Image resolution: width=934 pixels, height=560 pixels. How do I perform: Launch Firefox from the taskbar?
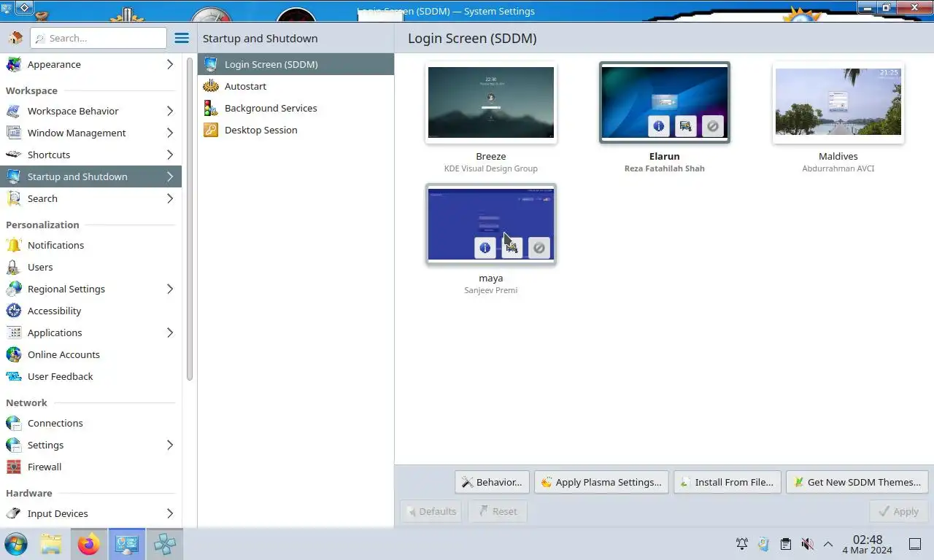(89, 544)
